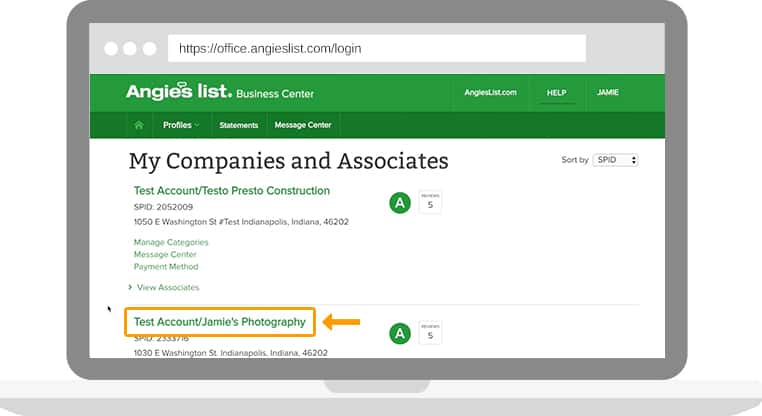Click the Manage Categories link
The height and width of the screenshot is (416, 762).
(171, 242)
